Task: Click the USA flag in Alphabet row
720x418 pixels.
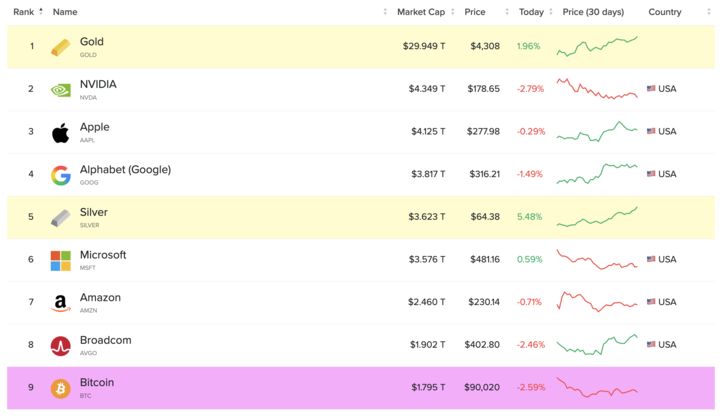Action: (651, 174)
